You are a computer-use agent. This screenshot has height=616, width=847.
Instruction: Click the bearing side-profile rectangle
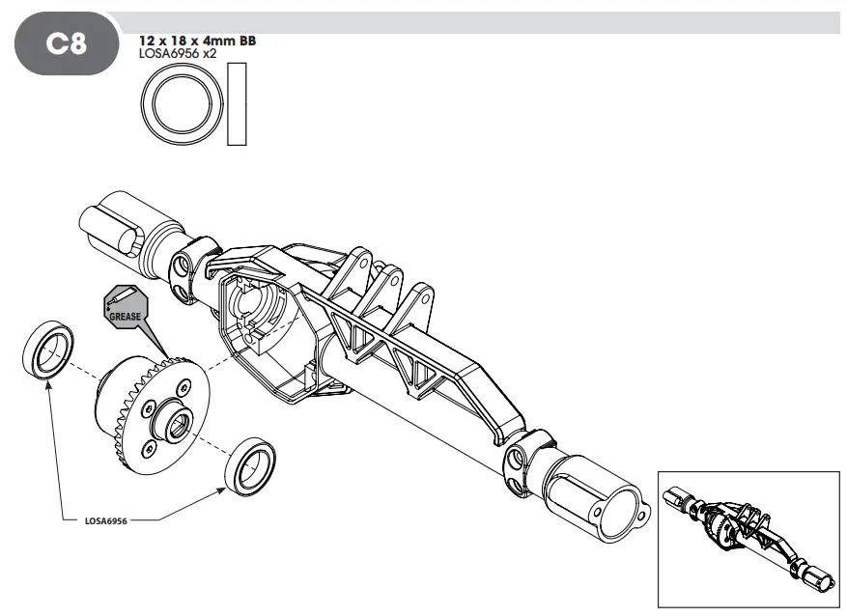point(237,103)
